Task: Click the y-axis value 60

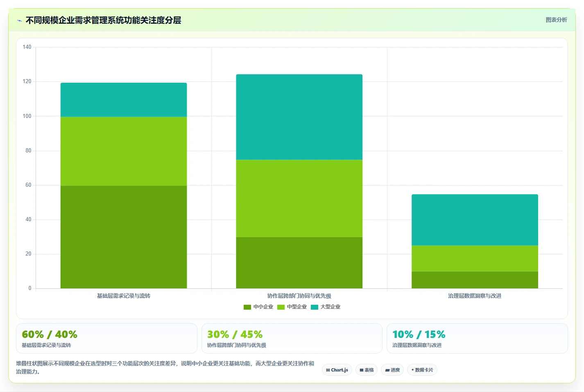Action: (28, 185)
